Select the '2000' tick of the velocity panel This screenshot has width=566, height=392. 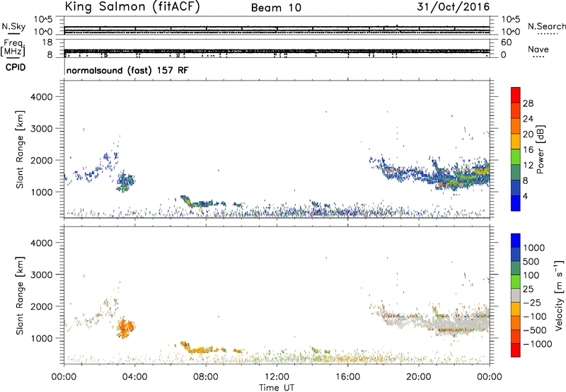tap(42, 306)
